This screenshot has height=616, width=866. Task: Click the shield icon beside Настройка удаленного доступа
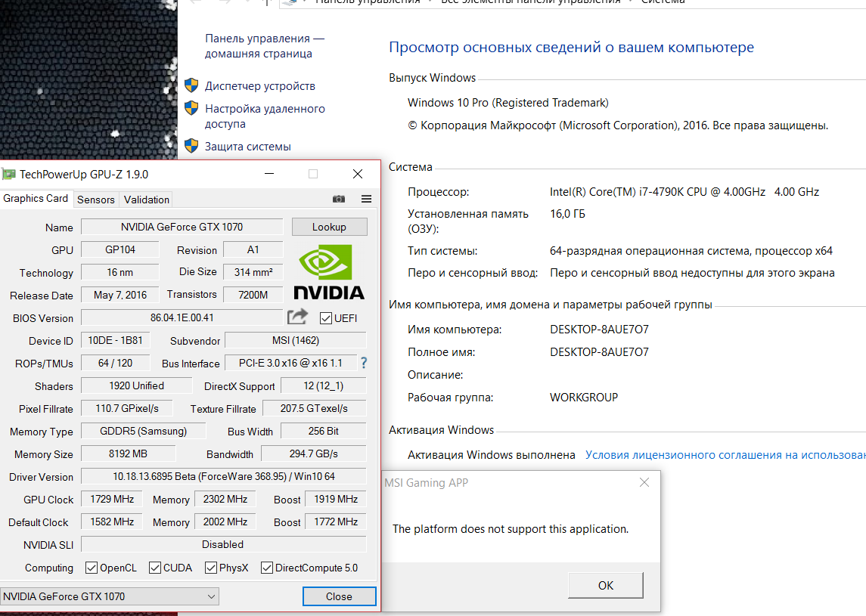[191, 108]
